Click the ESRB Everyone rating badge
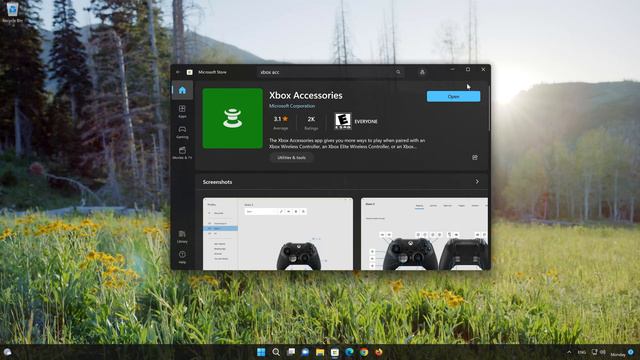640x360 pixels. [343, 121]
